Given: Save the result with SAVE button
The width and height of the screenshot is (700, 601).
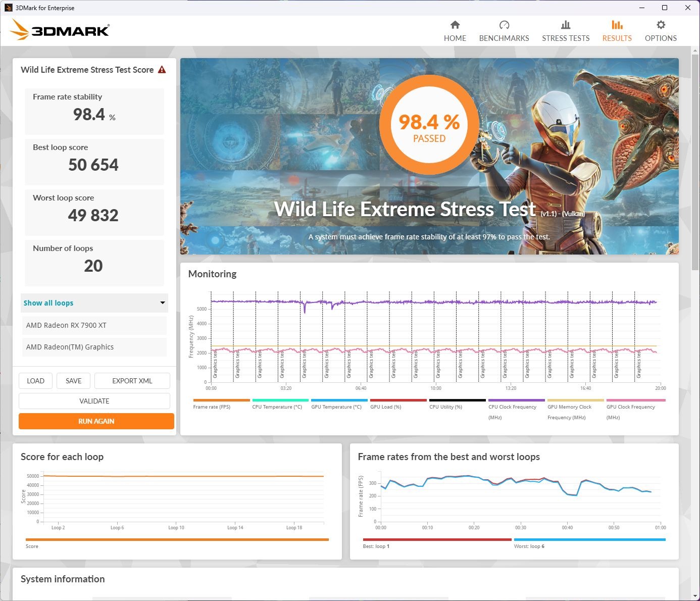Looking at the screenshot, I should (x=73, y=381).
